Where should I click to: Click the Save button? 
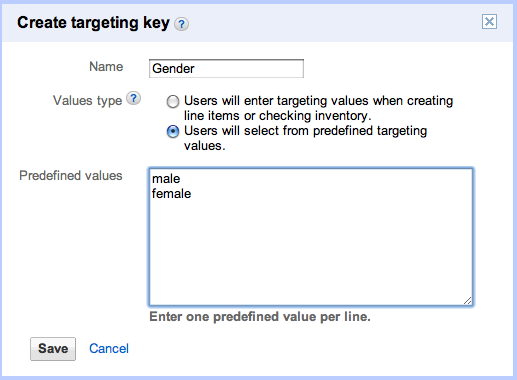[53, 349]
